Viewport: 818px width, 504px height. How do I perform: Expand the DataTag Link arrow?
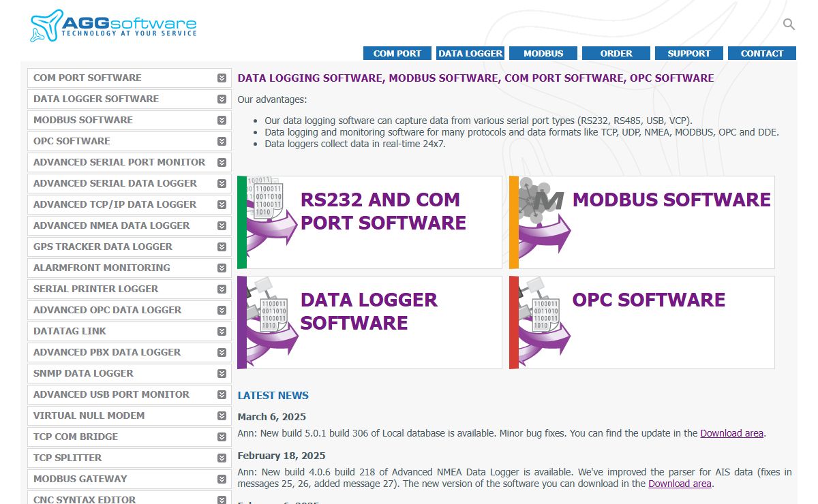(222, 332)
